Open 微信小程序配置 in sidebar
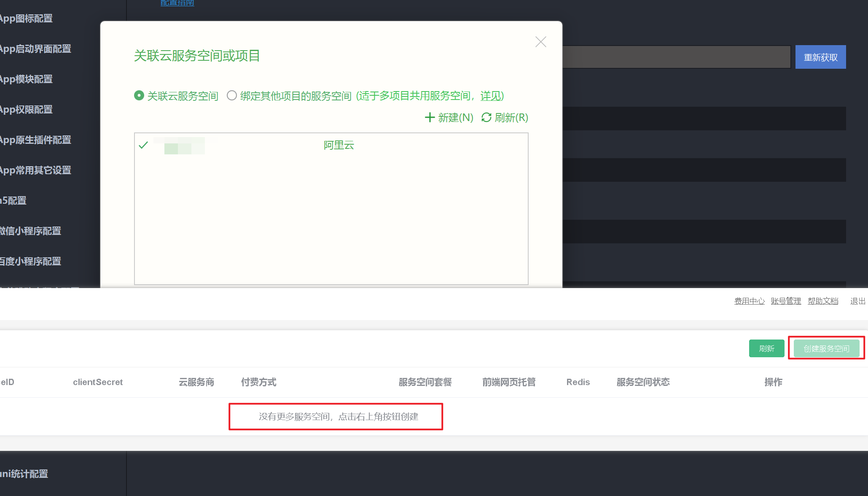868x496 pixels. tap(30, 231)
